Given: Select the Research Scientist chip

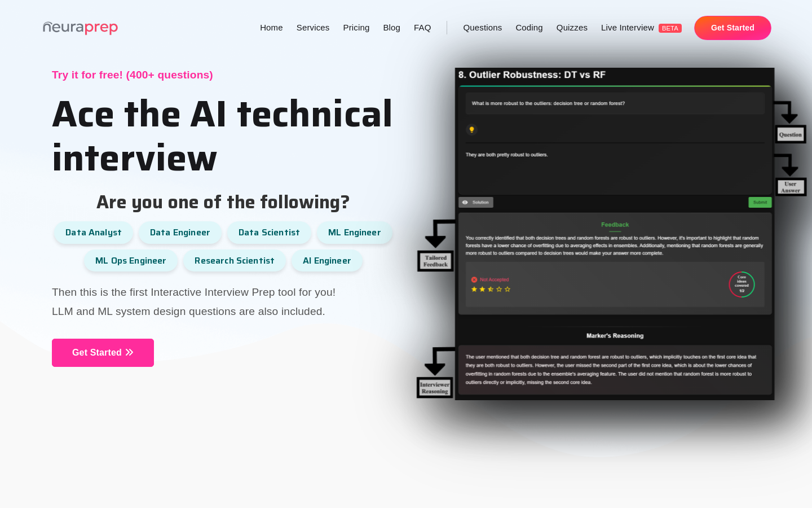Looking at the screenshot, I should coord(235,261).
